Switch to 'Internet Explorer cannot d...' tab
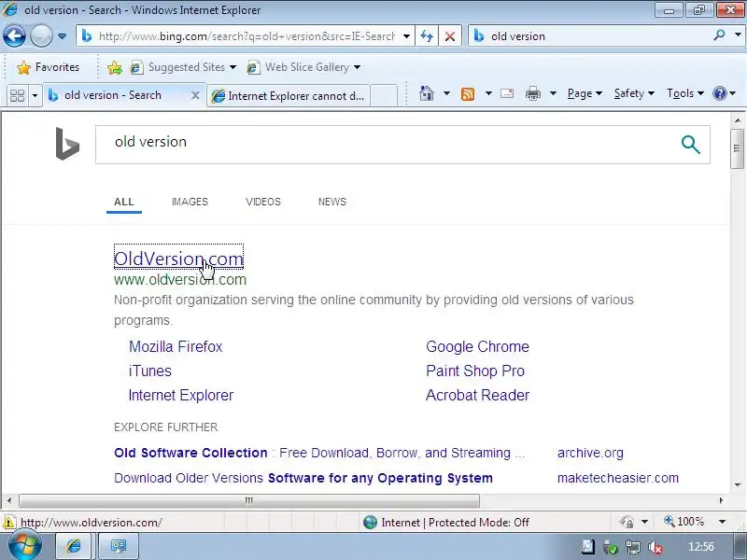747x560 pixels. pyautogui.click(x=289, y=96)
